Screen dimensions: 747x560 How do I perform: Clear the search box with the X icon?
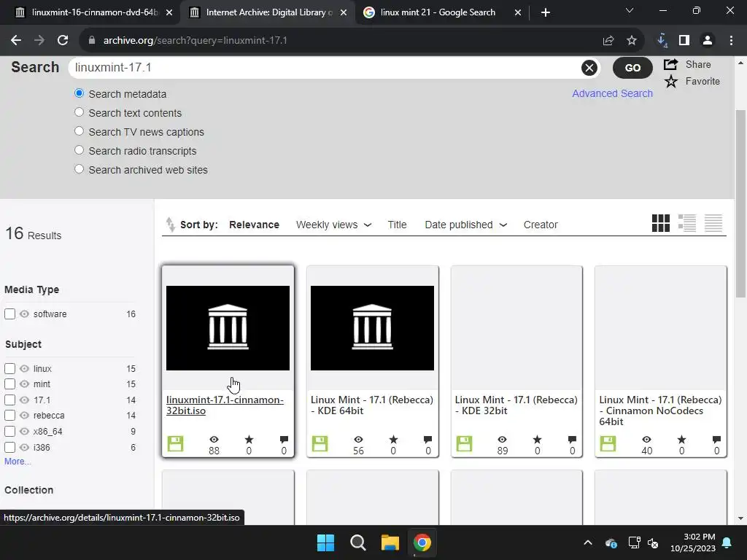pos(589,68)
